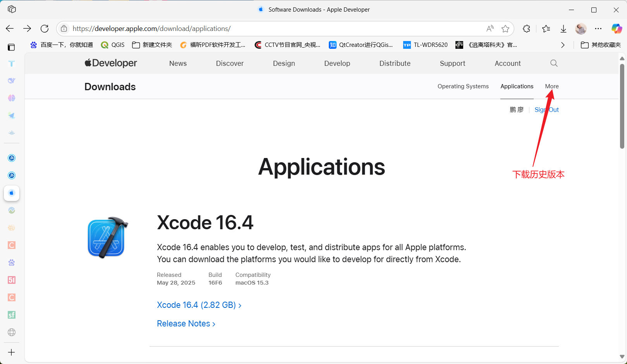Open the TL-WDR5620 bookmark
The height and width of the screenshot is (364, 627).
click(426, 45)
